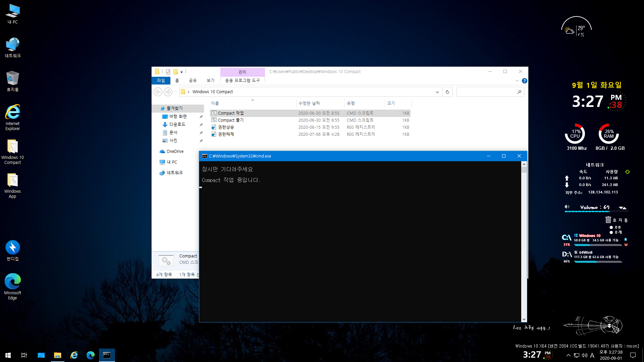Viewport: 644px width, 362px height.
Task: Launch Internet Explorer from the desktop
Action: [13, 117]
